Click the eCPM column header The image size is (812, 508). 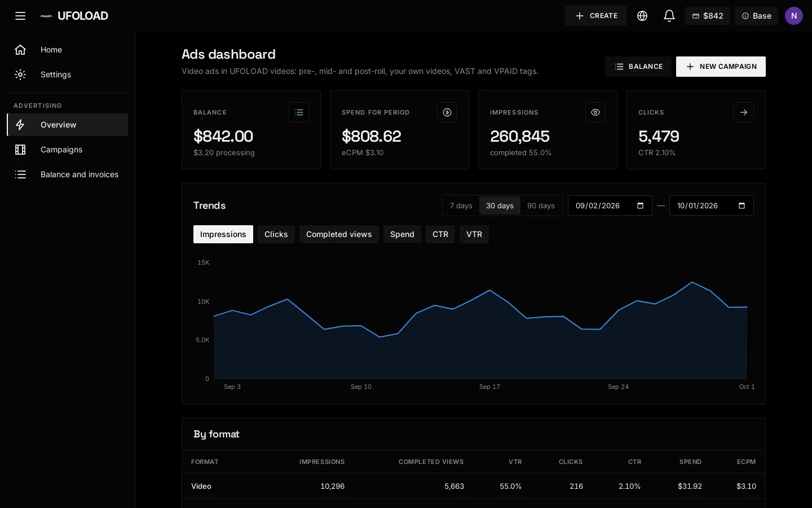[x=746, y=462]
